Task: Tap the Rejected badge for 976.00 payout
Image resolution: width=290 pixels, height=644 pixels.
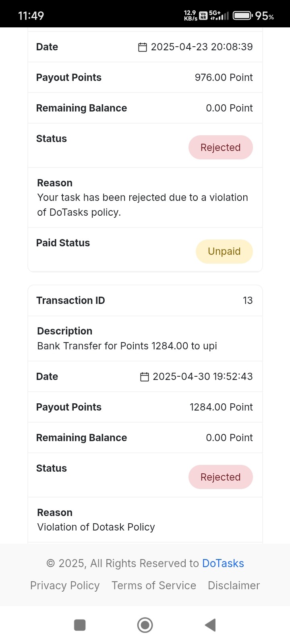Action: click(221, 147)
